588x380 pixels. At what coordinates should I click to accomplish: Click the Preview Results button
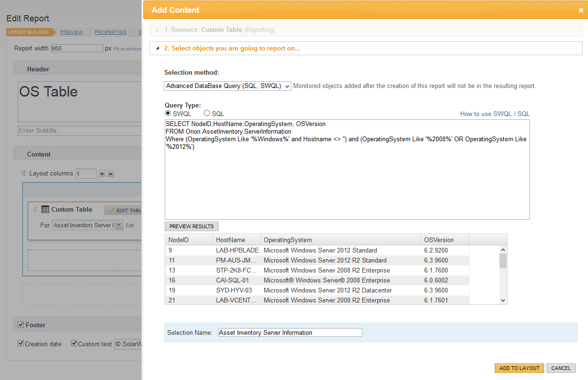[x=191, y=226]
